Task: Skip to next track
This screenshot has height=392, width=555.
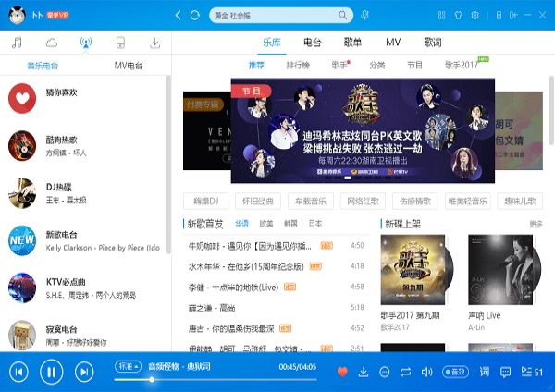Action: click(x=84, y=372)
